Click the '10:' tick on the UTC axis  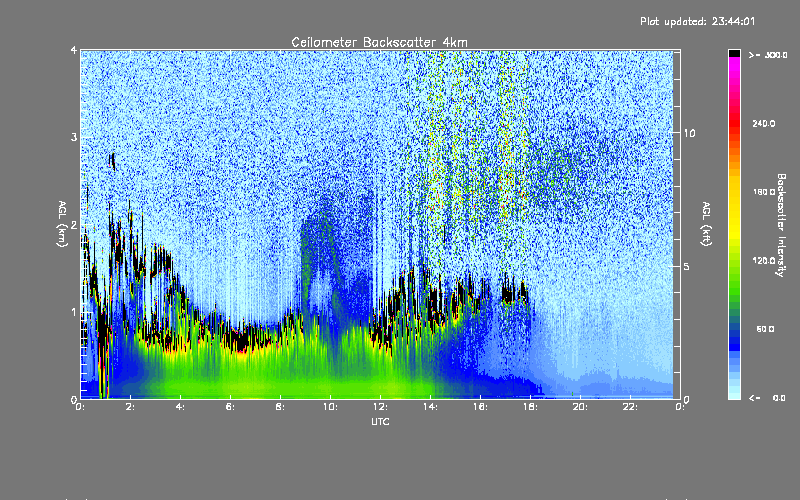point(330,407)
